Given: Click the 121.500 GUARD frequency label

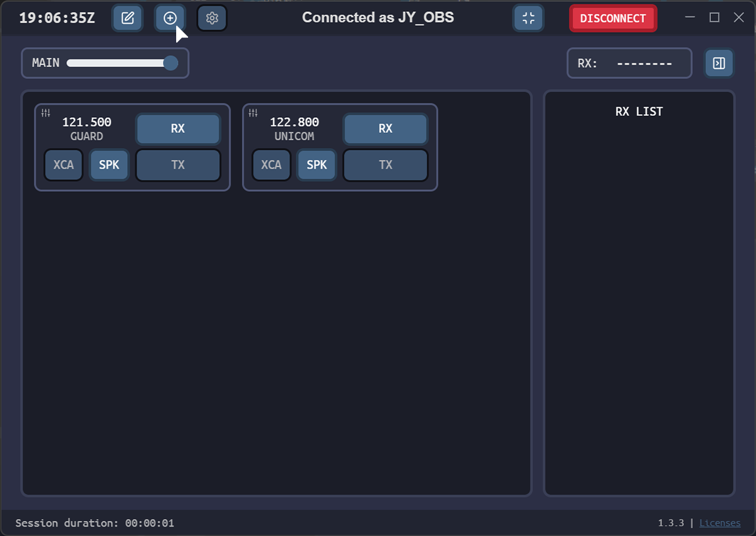Looking at the screenshot, I should click(87, 122).
